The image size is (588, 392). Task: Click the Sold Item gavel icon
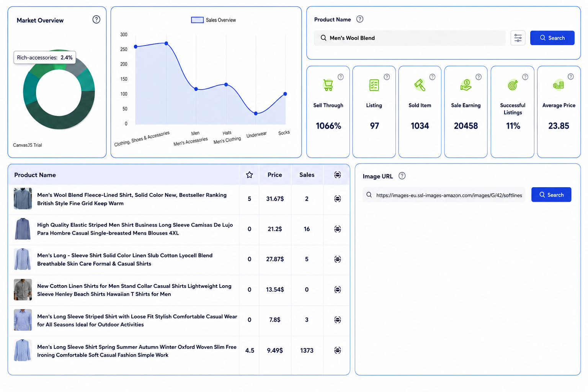420,85
